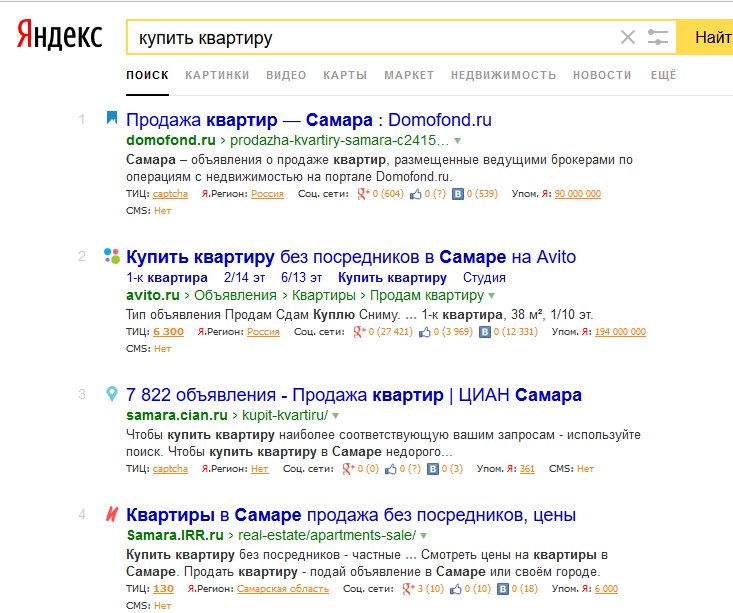Click the Domofond blue bookmark favicon
Screen dimensions: 733x613
click(112, 118)
